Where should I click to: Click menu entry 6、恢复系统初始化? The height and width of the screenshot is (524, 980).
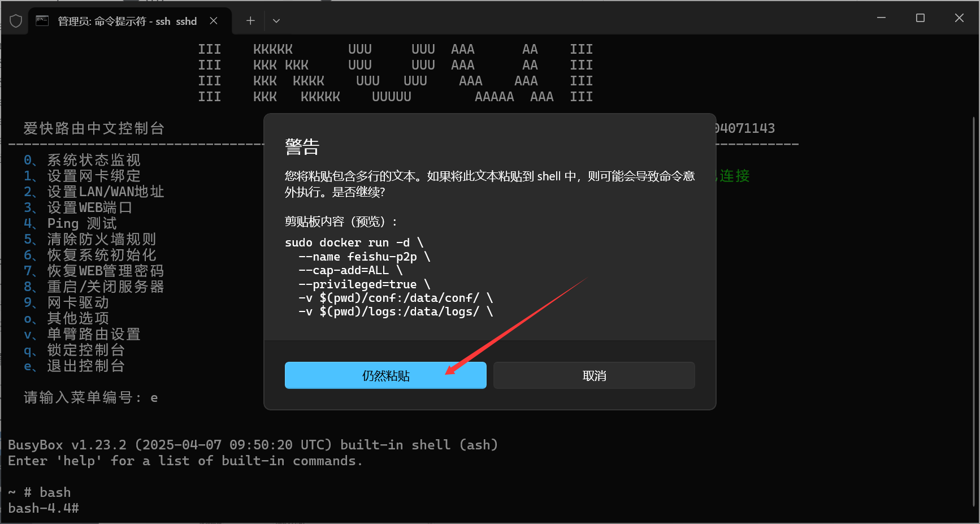click(90, 255)
